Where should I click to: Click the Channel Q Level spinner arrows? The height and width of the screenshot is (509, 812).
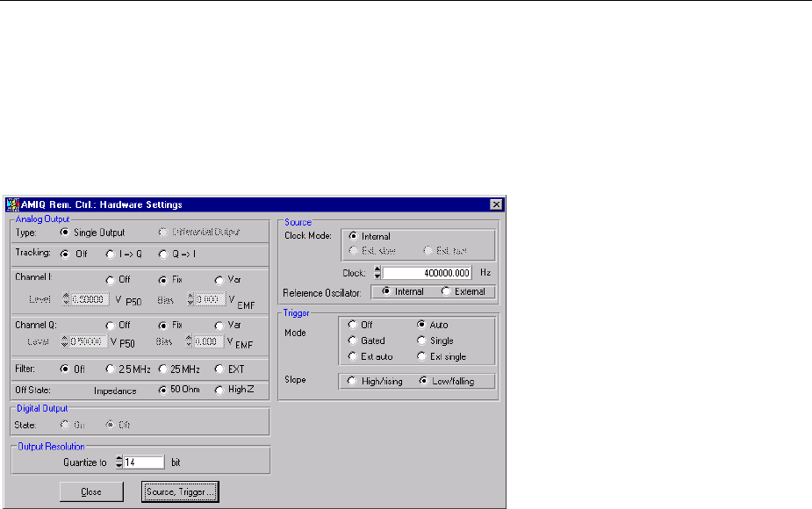[x=65, y=341]
